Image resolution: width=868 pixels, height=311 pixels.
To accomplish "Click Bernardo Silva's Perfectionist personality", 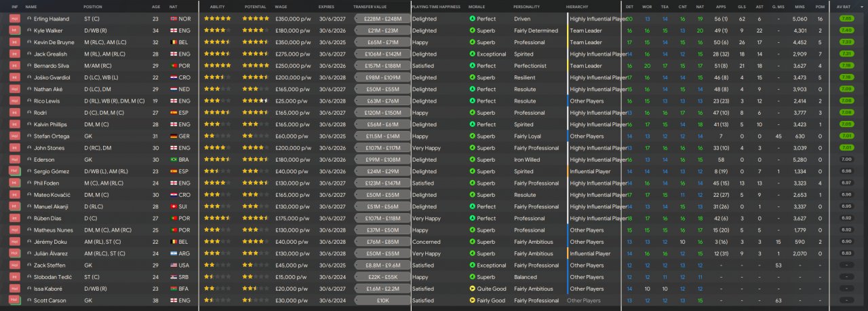I will 530,66.
